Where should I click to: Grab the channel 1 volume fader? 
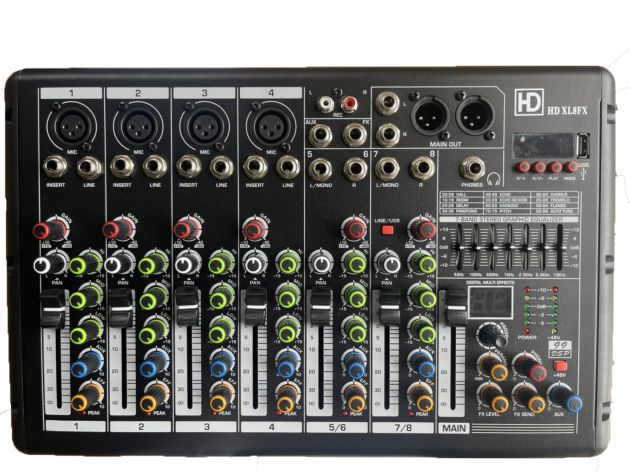click(x=54, y=309)
